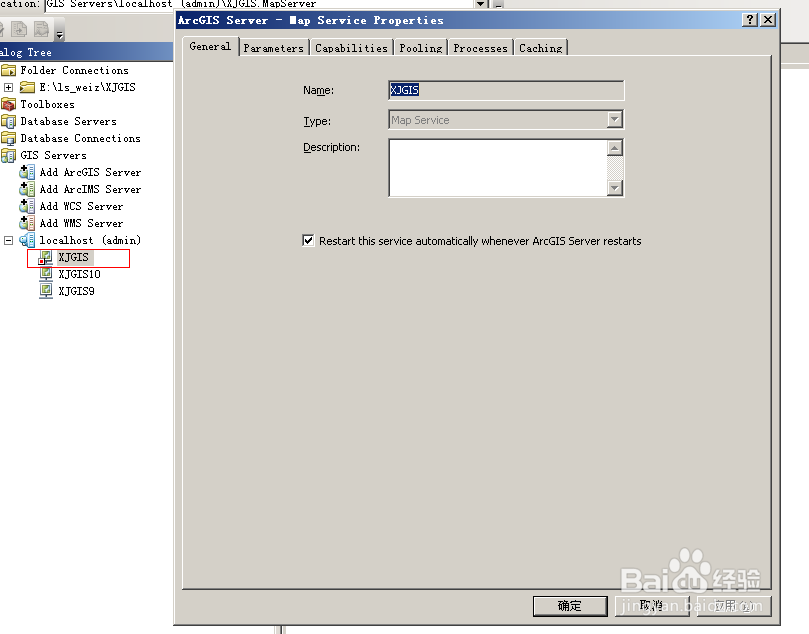Image resolution: width=809 pixels, height=634 pixels.
Task: Close the Map Service Properties dialog
Action: pyautogui.click(x=768, y=20)
